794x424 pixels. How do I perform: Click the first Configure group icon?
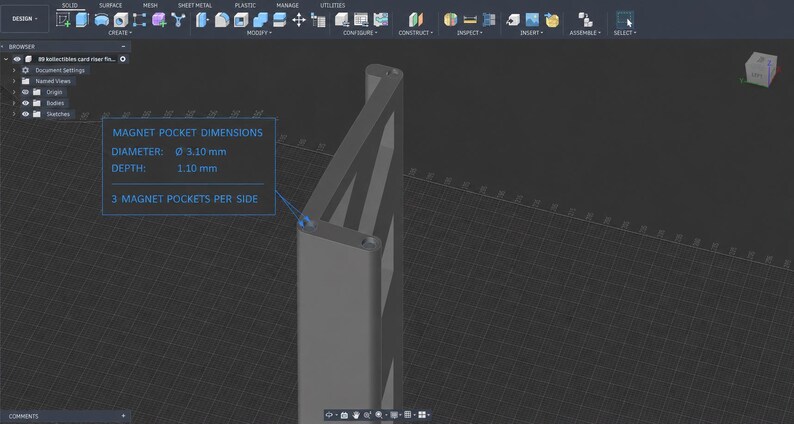[342, 20]
